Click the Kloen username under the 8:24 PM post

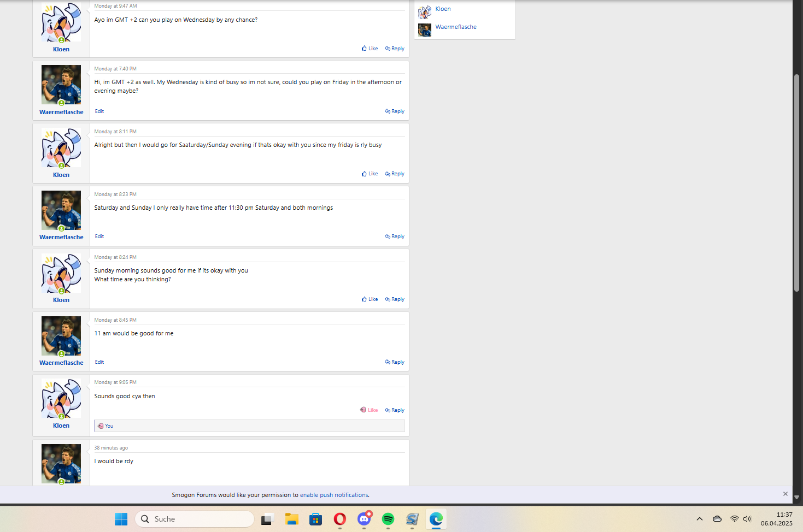(61, 300)
